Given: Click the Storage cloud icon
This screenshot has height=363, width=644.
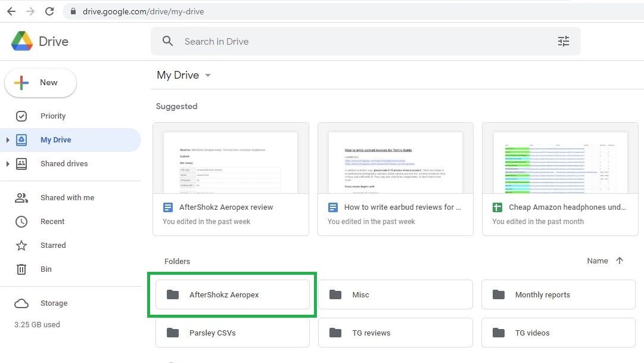Looking at the screenshot, I should [22, 303].
